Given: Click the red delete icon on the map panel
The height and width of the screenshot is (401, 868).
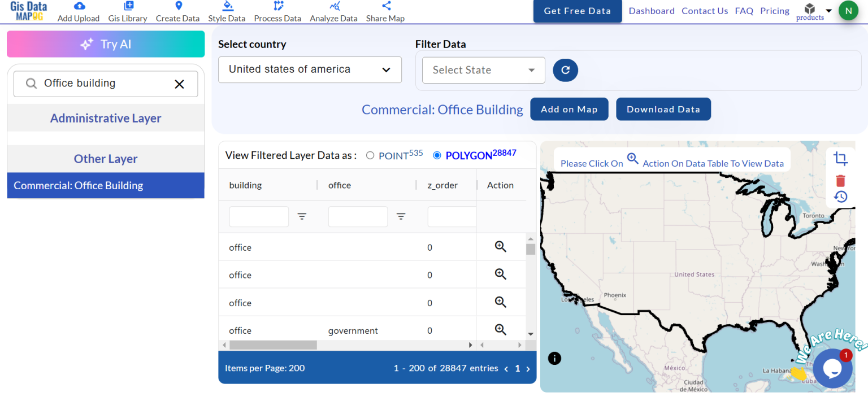Looking at the screenshot, I should tap(840, 180).
